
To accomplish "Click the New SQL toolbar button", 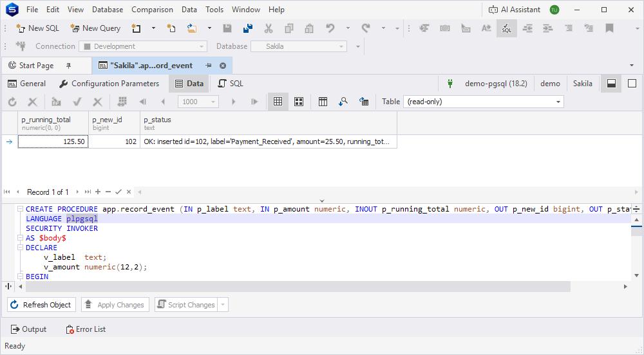I will (37, 28).
